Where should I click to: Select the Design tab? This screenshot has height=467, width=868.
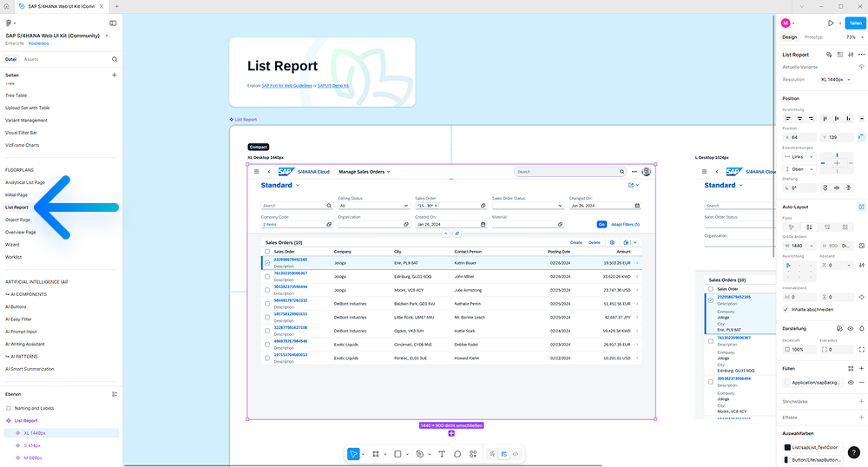(789, 37)
